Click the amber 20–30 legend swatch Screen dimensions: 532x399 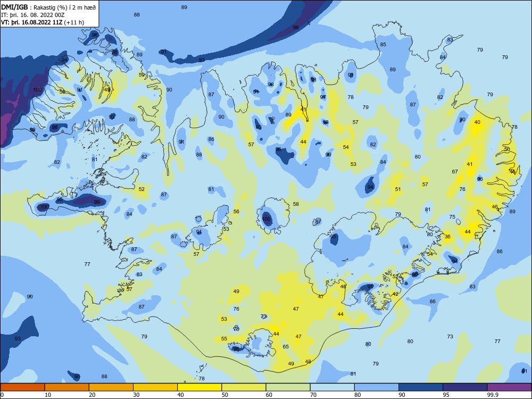click(x=111, y=387)
